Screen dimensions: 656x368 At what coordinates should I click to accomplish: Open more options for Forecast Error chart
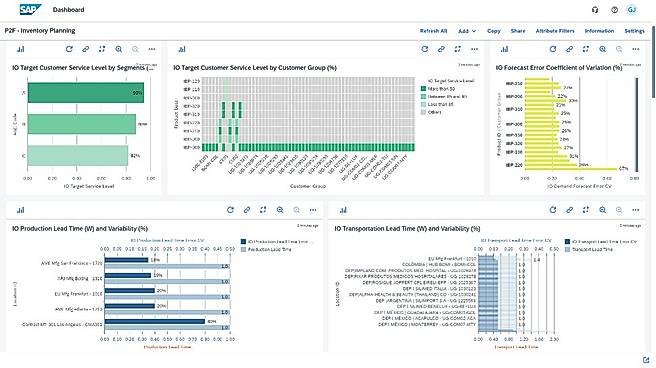[x=636, y=49]
